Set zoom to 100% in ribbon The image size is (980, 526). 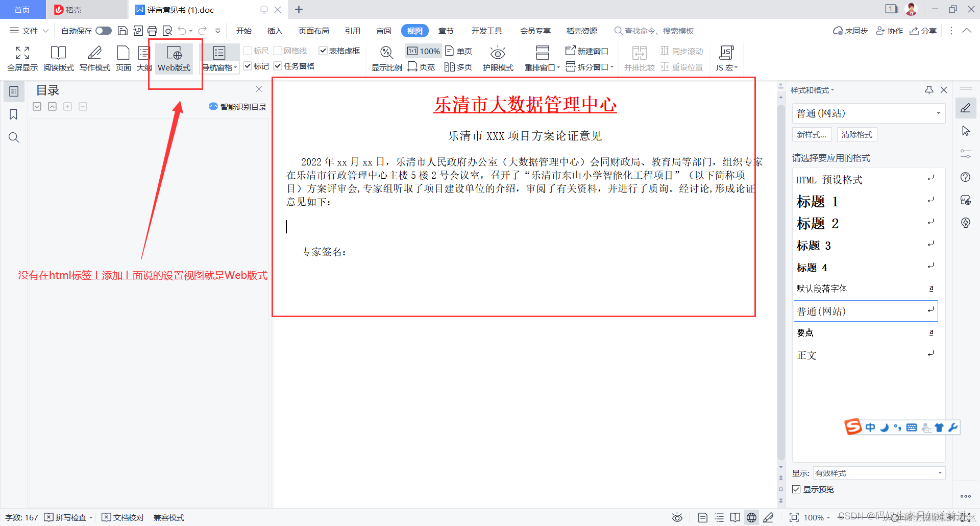(424, 51)
